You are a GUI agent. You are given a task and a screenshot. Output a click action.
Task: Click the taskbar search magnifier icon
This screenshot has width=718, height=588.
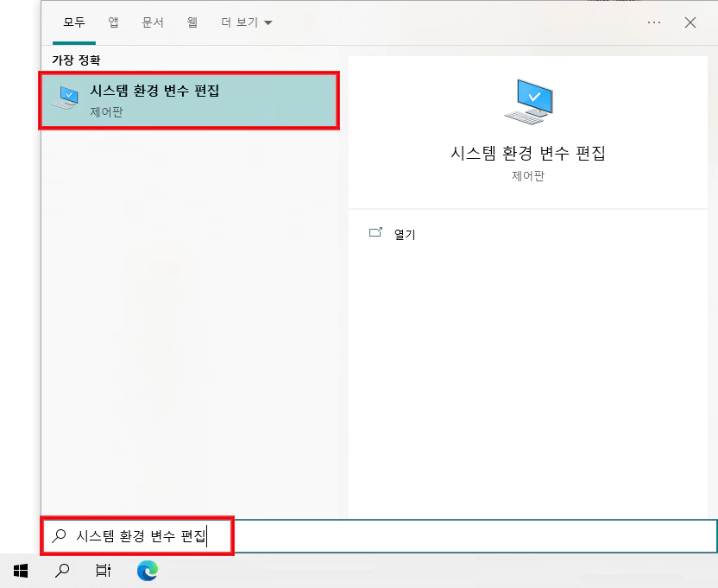[x=61, y=570]
